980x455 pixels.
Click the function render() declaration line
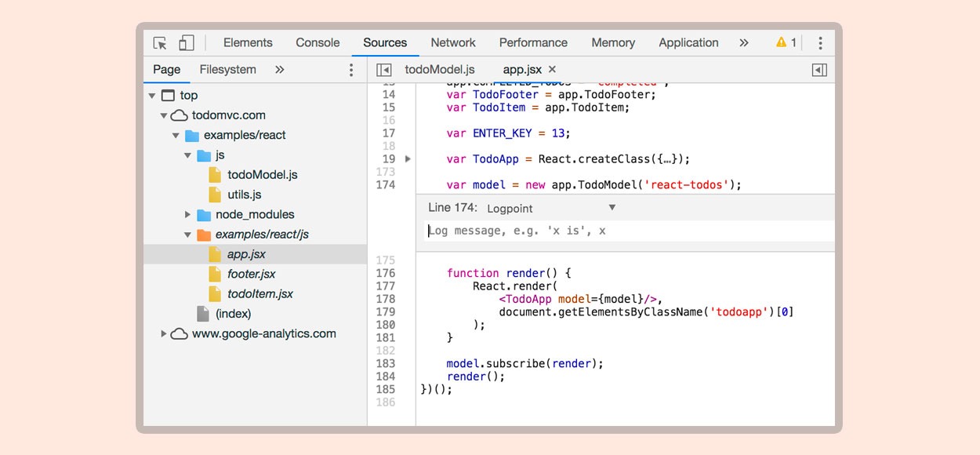coord(509,273)
